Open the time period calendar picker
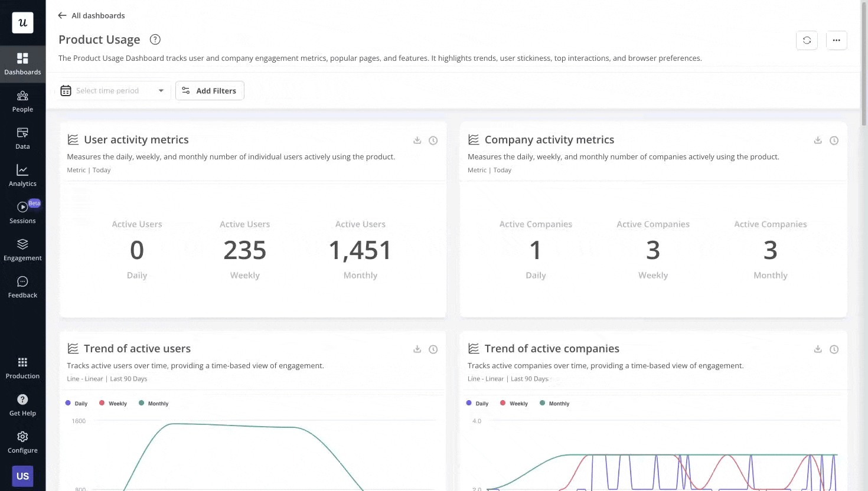The image size is (868, 491). coord(66,90)
